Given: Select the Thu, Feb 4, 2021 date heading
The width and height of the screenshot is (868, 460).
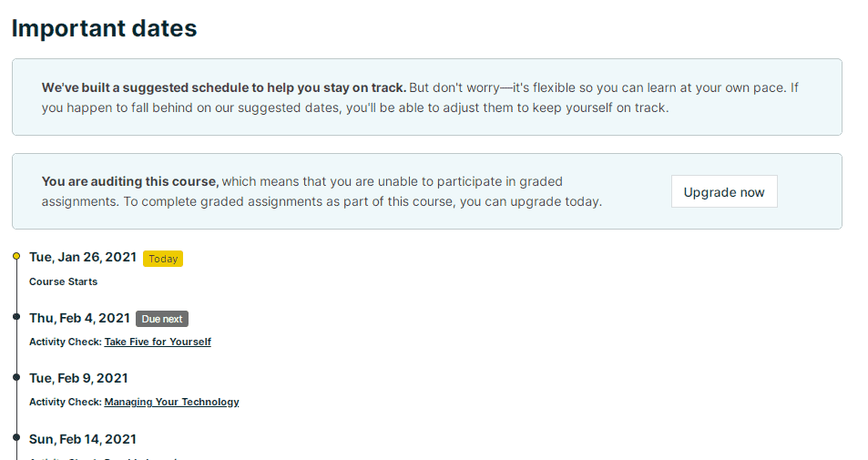Looking at the screenshot, I should 79,318.
